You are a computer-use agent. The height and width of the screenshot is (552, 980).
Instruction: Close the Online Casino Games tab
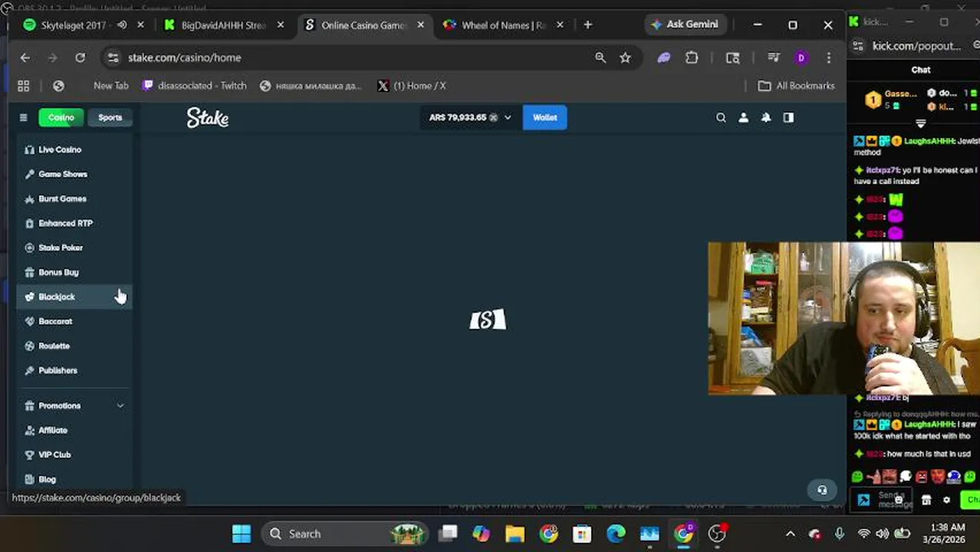tap(420, 25)
